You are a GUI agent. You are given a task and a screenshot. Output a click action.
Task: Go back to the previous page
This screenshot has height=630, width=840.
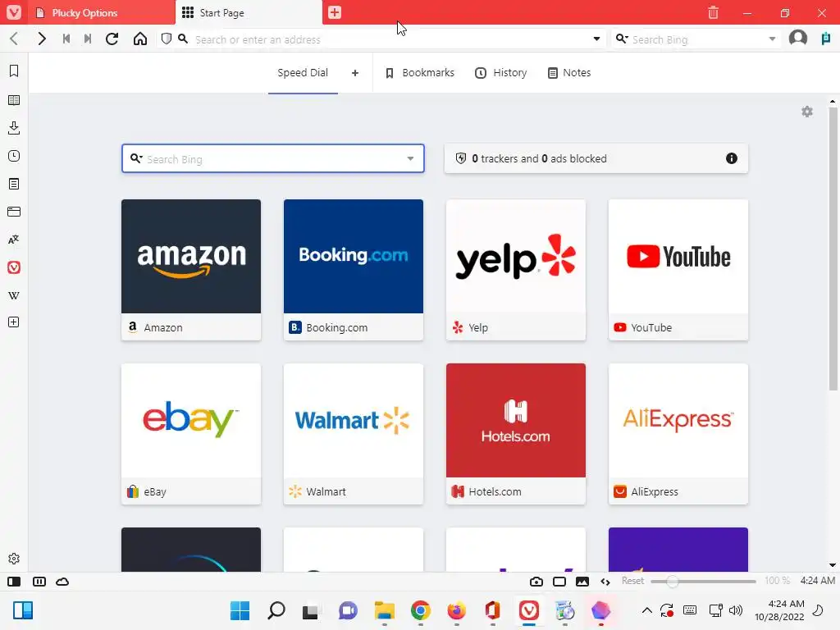pyautogui.click(x=15, y=39)
